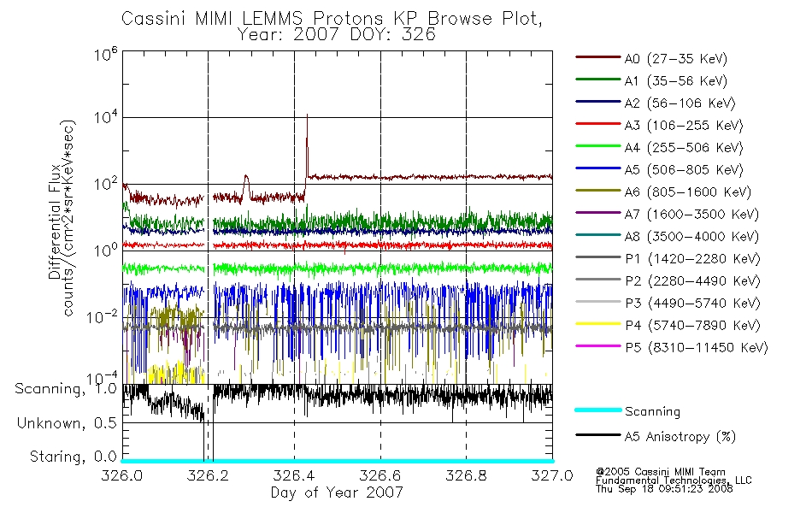This screenshot has height=513, width=812.
Task: Click the P5 (8310-11450 KeV) legend label
Action: (697, 348)
